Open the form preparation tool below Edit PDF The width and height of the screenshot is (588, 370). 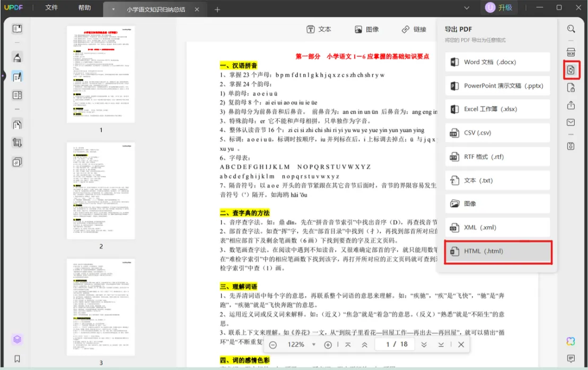pos(17,95)
